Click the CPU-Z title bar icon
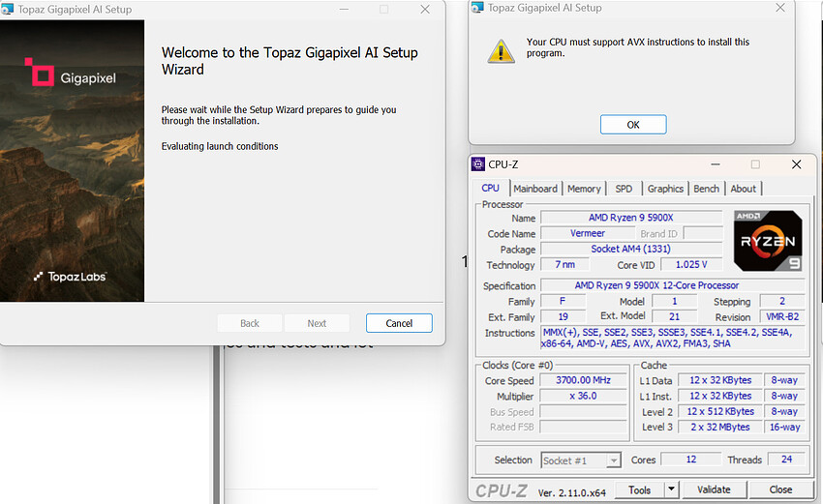823x504 pixels. (478, 164)
